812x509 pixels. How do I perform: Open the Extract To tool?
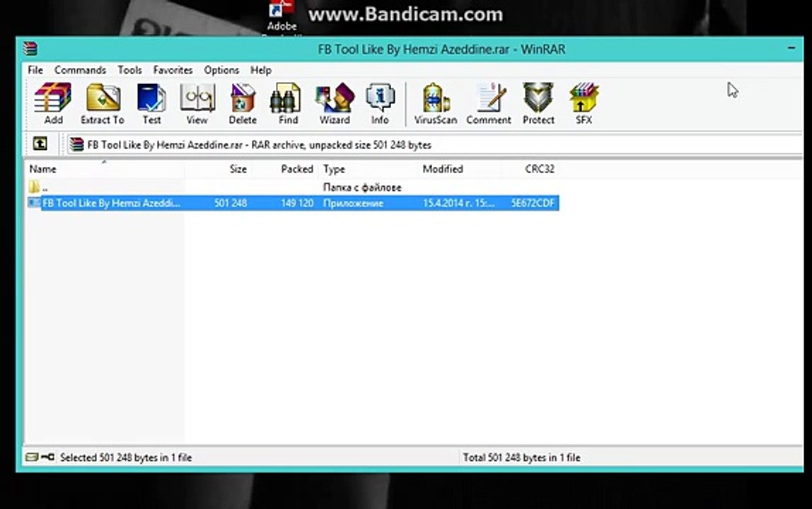click(102, 103)
